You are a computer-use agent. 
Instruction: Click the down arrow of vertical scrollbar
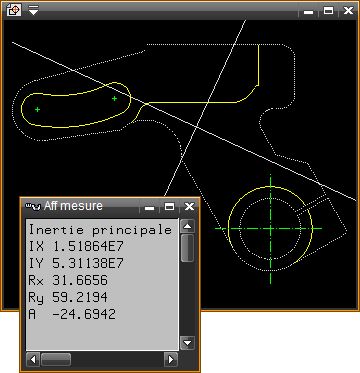pos(187,343)
